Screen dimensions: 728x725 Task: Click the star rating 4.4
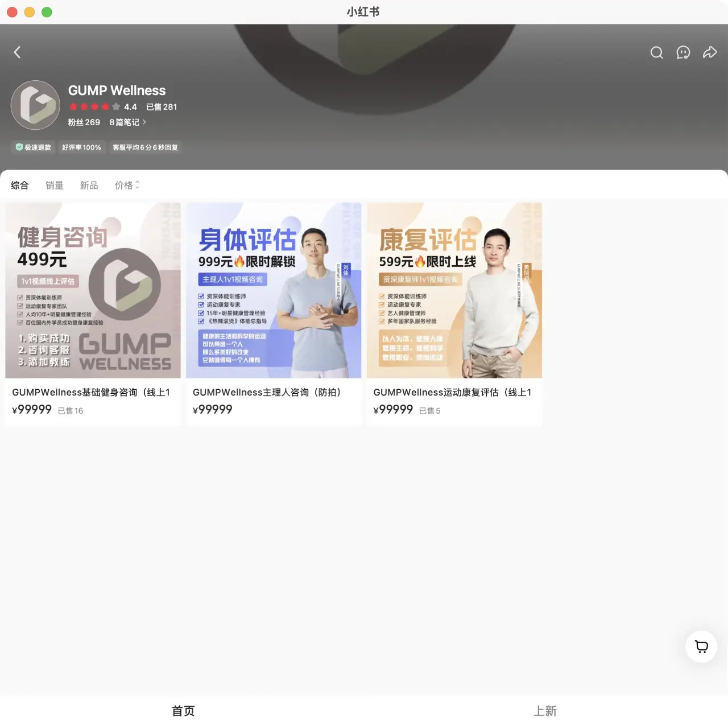(x=103, y=107)
